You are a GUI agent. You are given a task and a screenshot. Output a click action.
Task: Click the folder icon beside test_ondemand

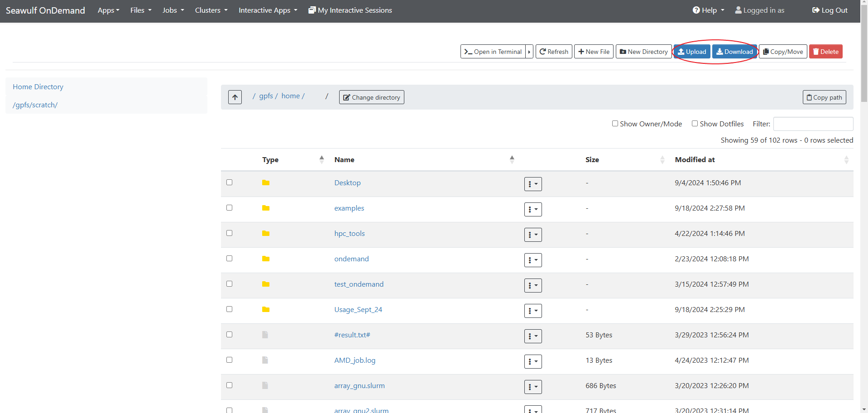coord(266,284)
